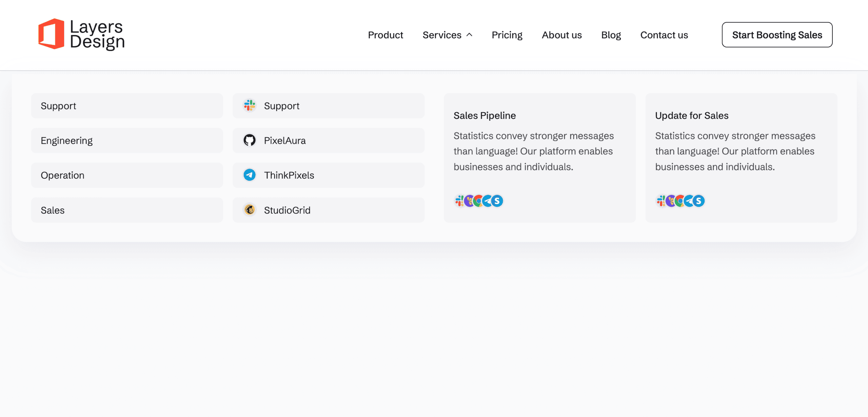Click the Mailchimp icon next to StudioGrid
This screenshot has width=868, height=417.
pyautogui.click(x=250, y=210)
